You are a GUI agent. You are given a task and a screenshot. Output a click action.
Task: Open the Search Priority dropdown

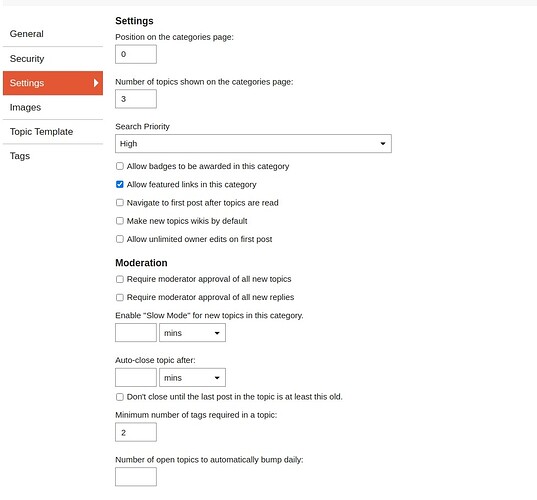point(253,143)
